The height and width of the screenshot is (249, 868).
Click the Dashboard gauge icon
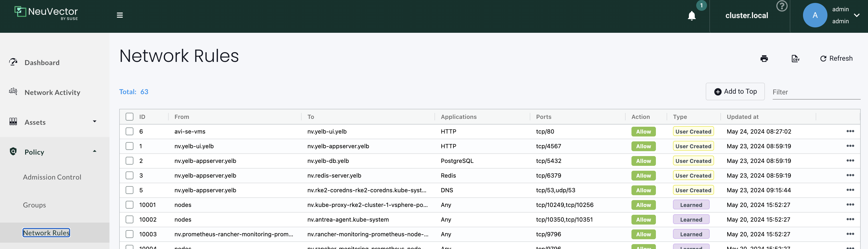coord(13,62)
